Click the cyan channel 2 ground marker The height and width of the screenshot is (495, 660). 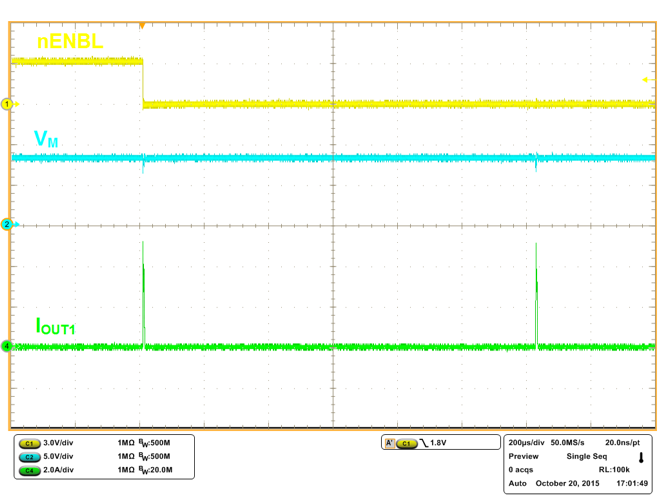[x=7, y=225]
